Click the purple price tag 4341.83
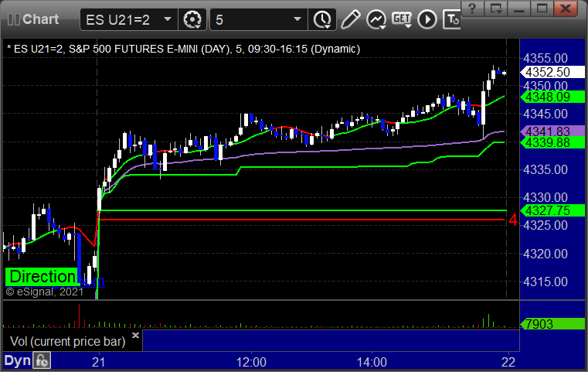Image resolution: width=588 pixels, height=372 pixels. pos(552,131)
